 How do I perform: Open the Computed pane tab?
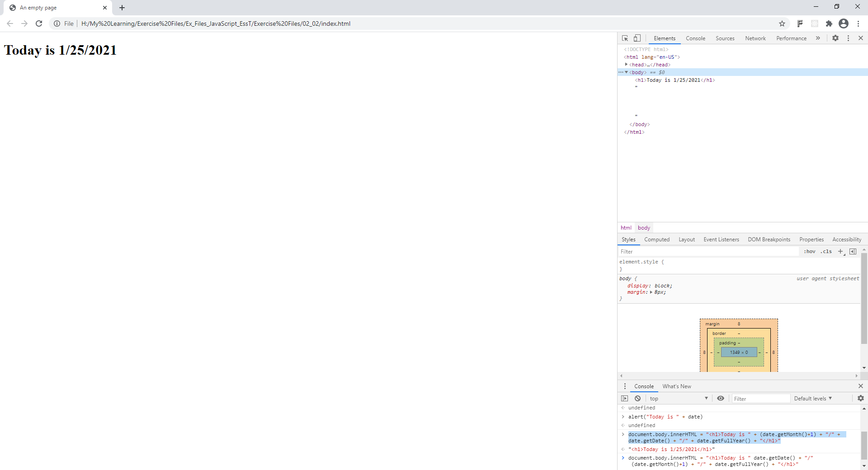(x=657, y=240)
